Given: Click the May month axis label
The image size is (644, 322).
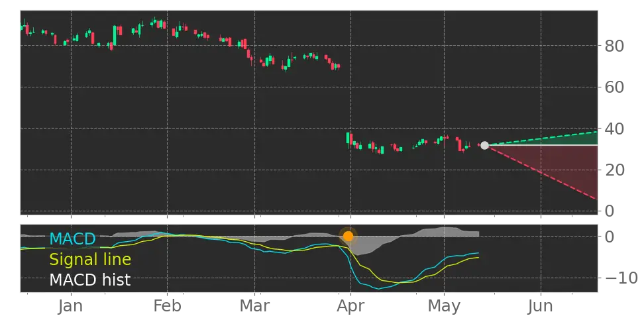Looking at the screenshot, I should [444, 306].
